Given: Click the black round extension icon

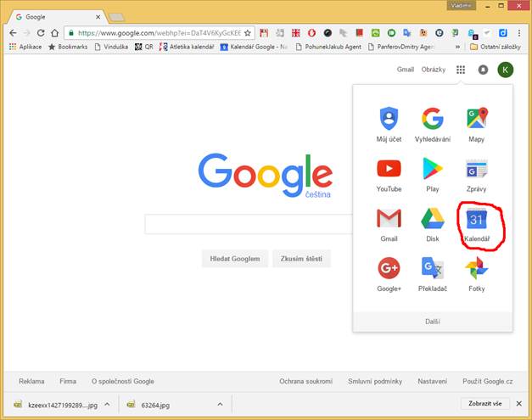Looking at the screenshot, I should 328,33.
